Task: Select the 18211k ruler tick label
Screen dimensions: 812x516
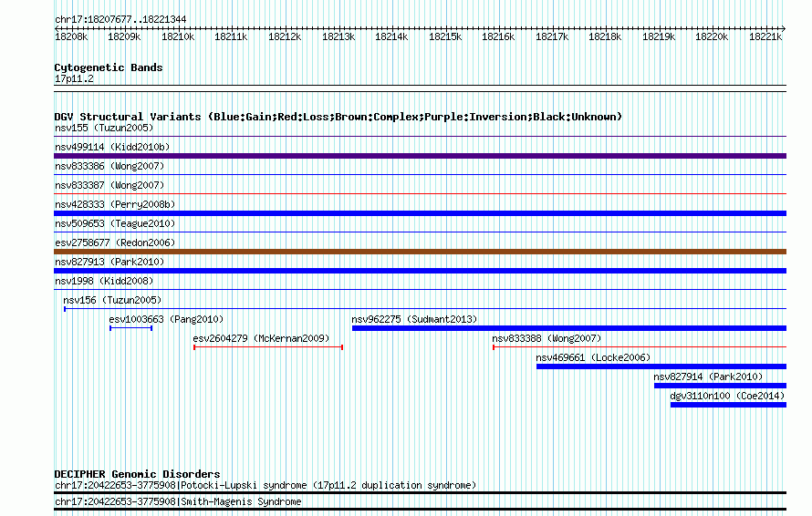Action: click(x=231, y=36)
